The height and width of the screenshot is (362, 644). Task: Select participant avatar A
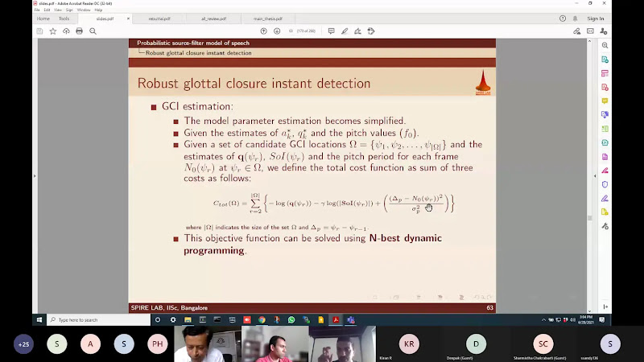click(90, 344)
